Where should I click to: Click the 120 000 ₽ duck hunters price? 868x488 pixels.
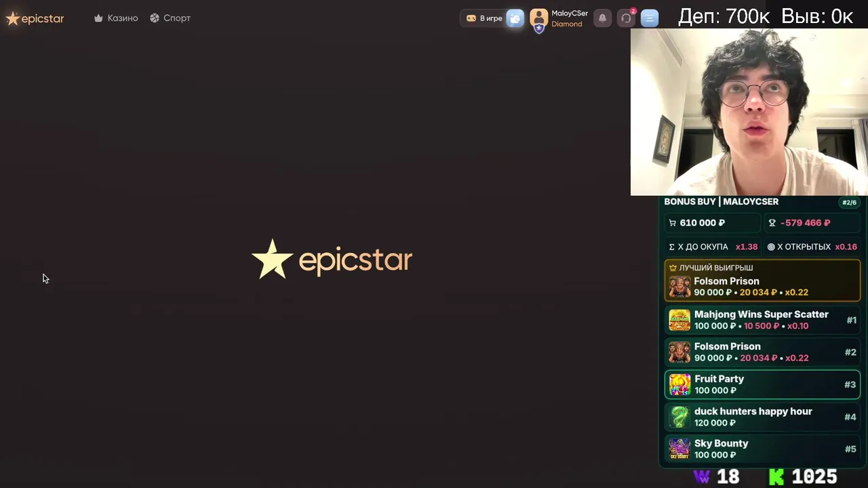[715, 423]
